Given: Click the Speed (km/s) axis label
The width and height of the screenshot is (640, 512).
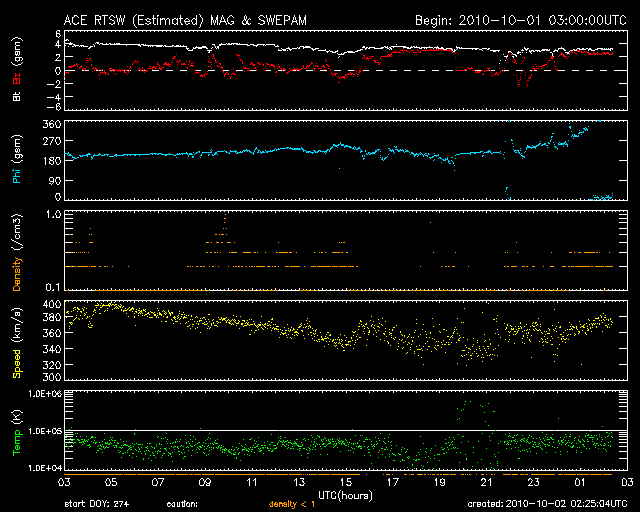Looking at the screenshot, I should pos(16,340).
